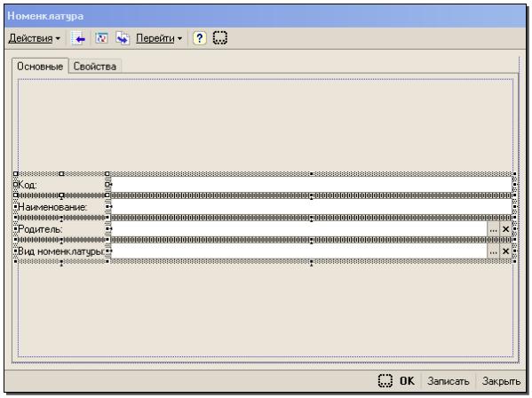The image size is (532, 398).
Task: Open selection with Вид номенклатуры ellipsis button
Action: pyautogui.click(x=493, y=251)
